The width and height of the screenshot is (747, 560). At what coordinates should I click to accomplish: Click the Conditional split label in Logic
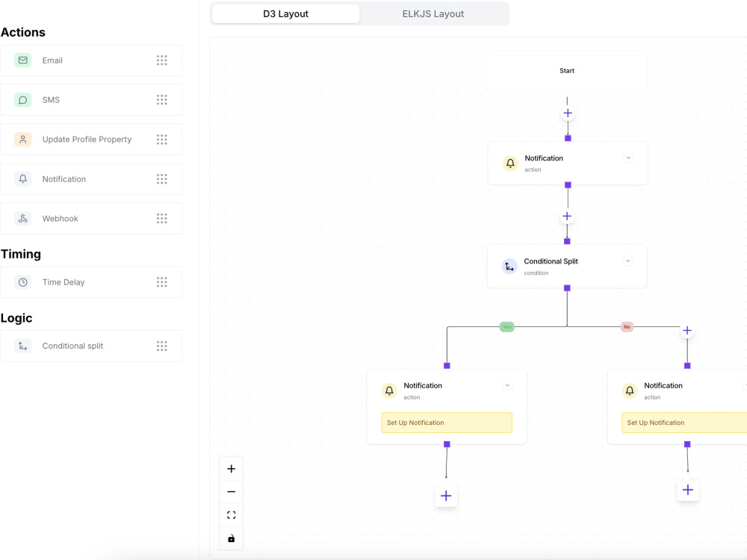coord(72,346)
